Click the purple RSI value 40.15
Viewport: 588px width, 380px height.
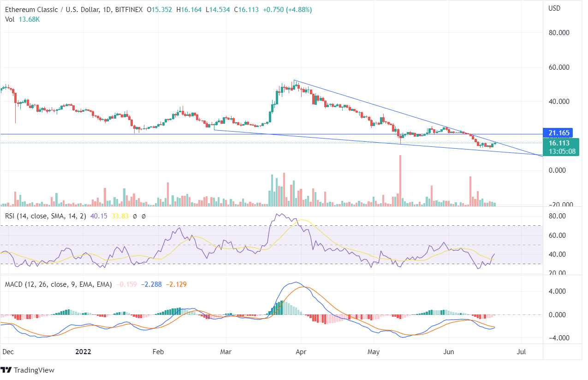click(x=99, y=216)
